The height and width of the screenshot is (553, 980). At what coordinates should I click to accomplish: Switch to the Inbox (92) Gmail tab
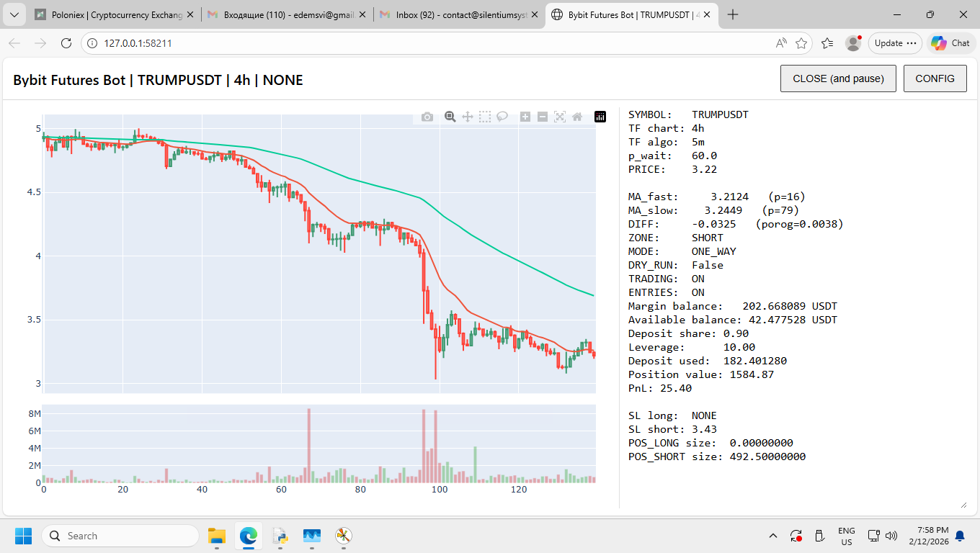pyautogui.click(x=459, y=14)
